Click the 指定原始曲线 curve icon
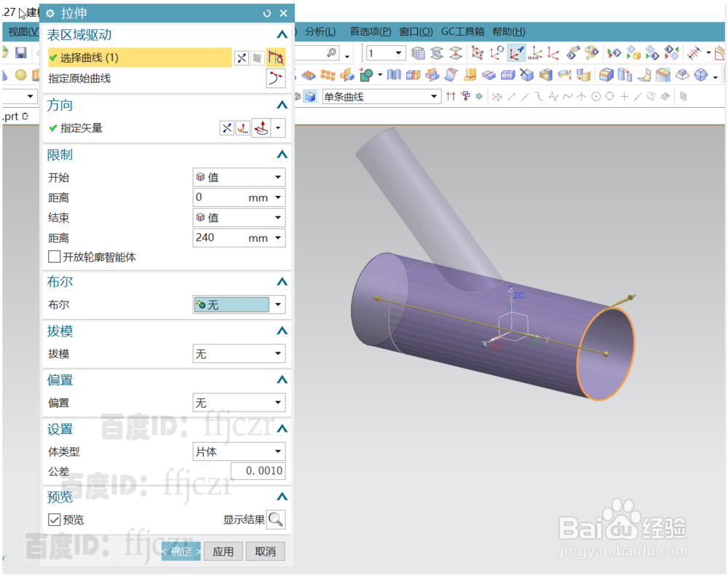Viewport: 728px width, 576px height. coord(275,78)
